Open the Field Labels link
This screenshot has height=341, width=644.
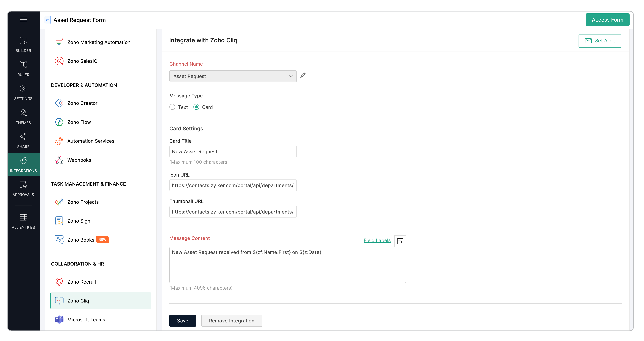377,240
